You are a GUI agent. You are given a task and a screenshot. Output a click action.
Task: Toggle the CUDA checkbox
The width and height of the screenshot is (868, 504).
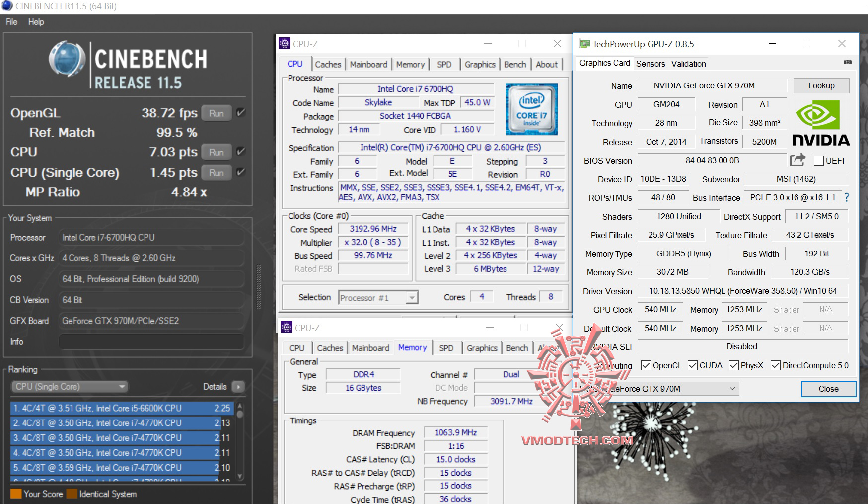[693, 365]
